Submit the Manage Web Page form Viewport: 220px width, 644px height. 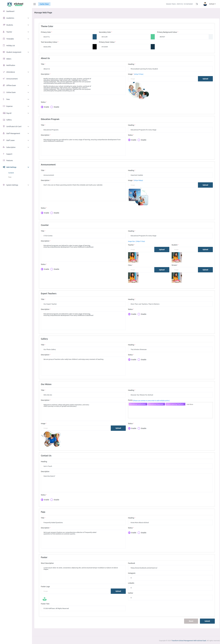pos(207,621)
